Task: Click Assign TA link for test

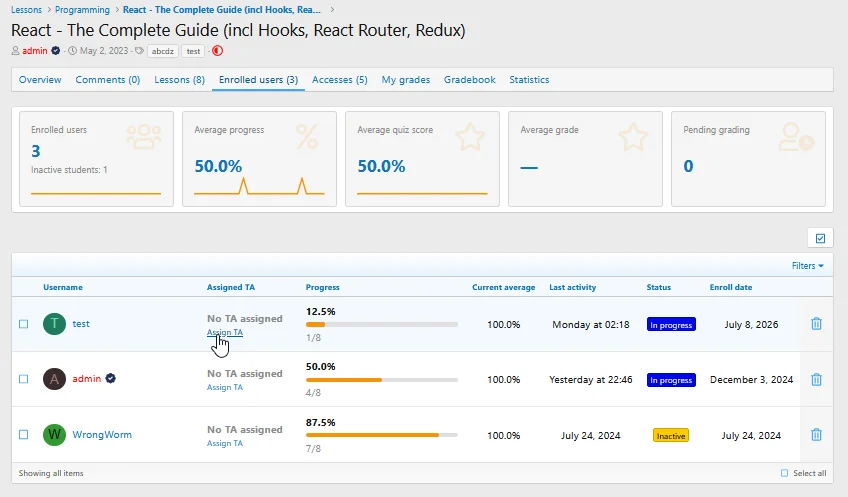Action: pyautogui.click(x=224, y=332)
